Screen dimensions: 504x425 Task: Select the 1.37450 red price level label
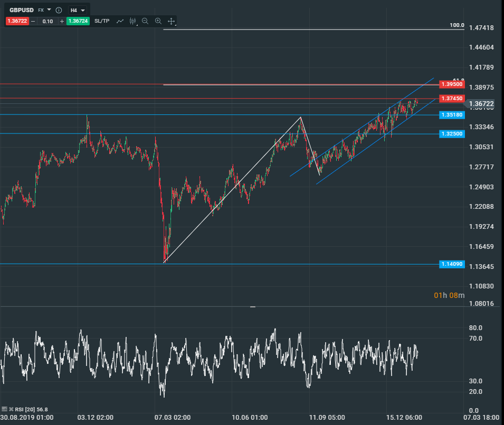[452, 99]
